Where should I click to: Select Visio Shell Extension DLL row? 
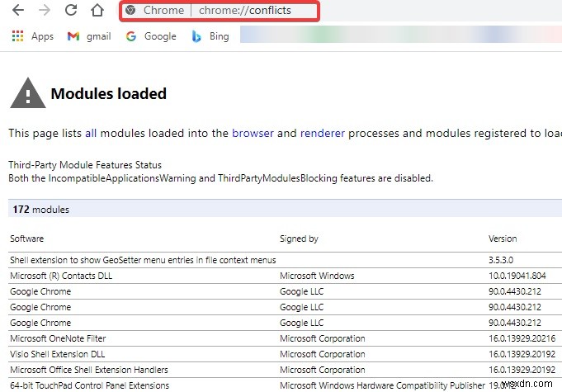coord(285,354)
